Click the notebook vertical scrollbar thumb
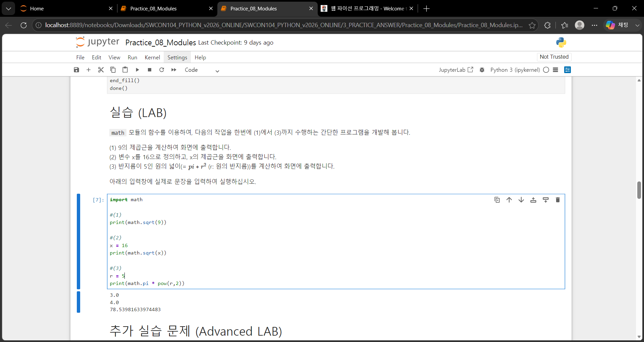Image resolution: width=644 pixels, height=342 pixels. click(639, 190)
